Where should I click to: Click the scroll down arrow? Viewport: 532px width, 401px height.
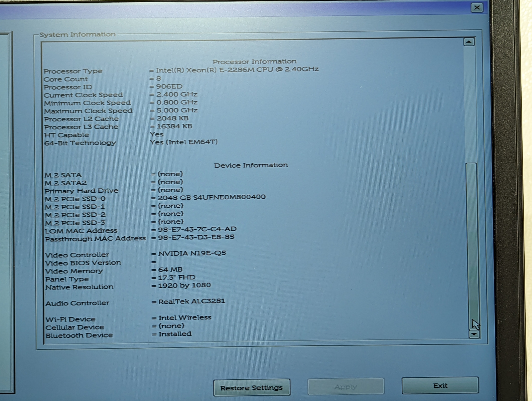(x=474, y=334)
